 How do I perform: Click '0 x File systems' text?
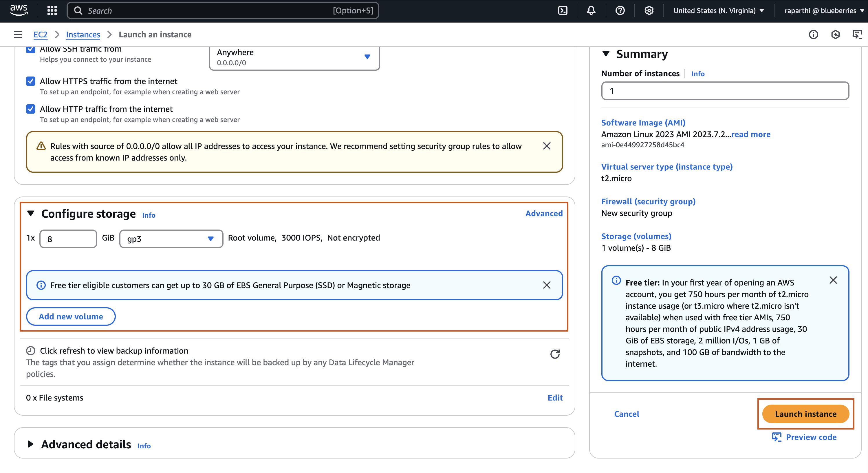point(55,398)
